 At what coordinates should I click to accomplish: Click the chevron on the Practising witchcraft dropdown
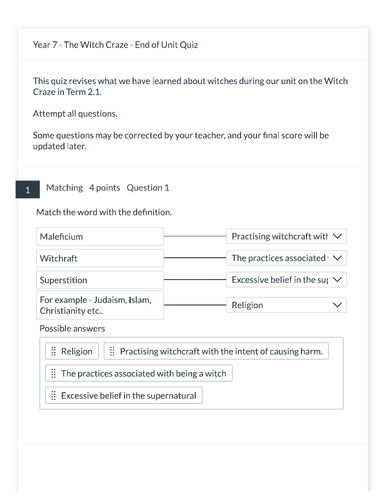(337, 236)
